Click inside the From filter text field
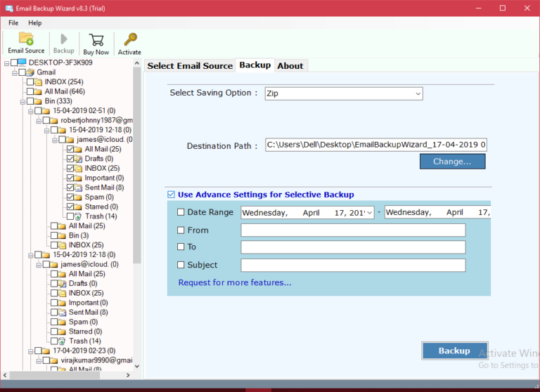 353,230
